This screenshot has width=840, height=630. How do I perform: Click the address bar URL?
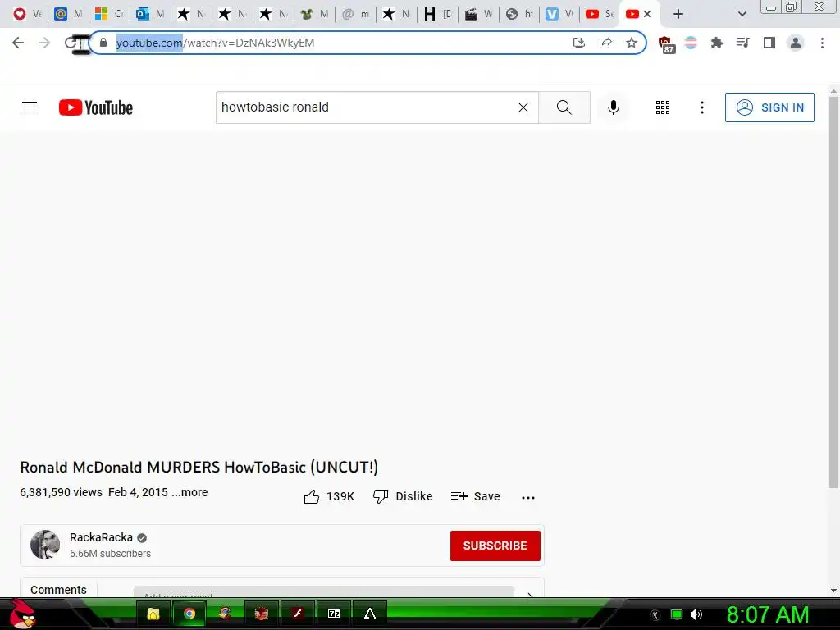[x=216, y=43]
